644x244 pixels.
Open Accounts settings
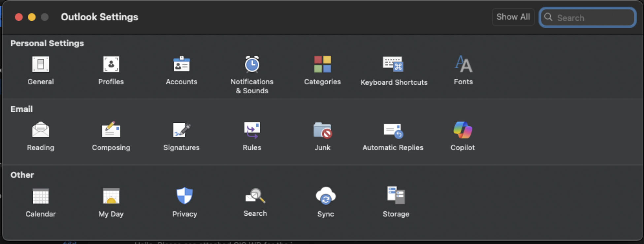[181, 70]
